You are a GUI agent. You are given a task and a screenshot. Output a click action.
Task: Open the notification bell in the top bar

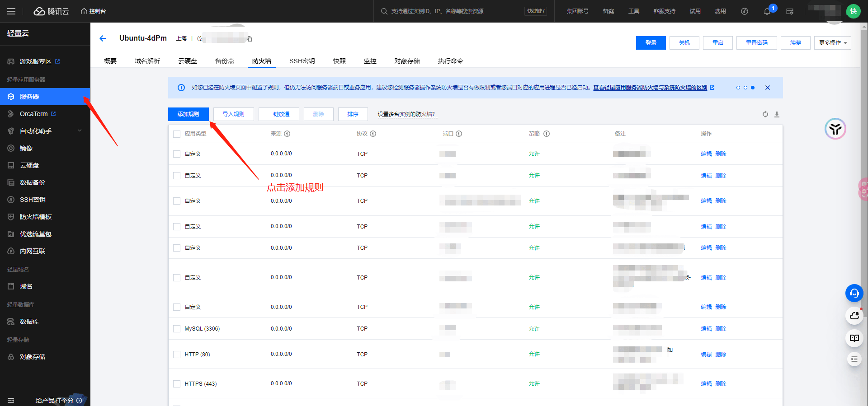(x=767, y=11)
